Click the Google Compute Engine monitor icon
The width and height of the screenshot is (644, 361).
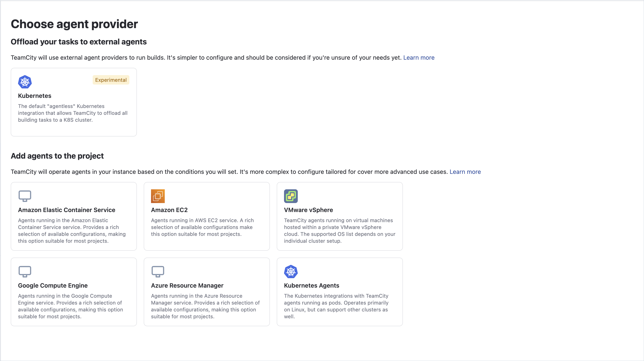tap(25, 272)
